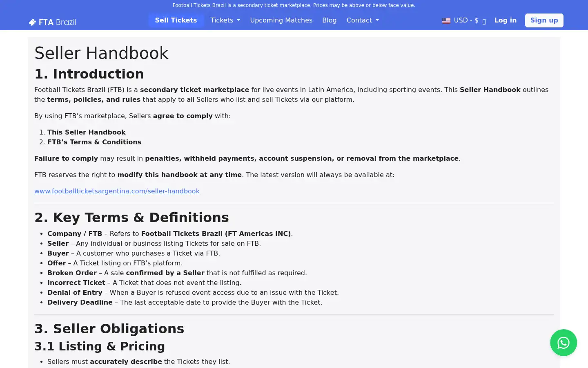Expand the Contact dropdown menu

363,20
